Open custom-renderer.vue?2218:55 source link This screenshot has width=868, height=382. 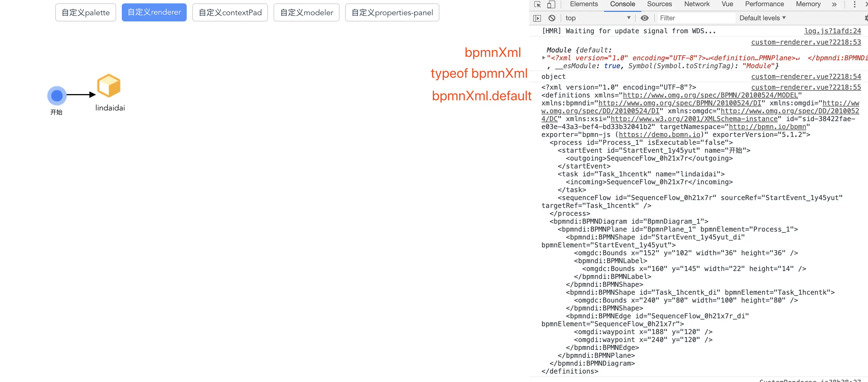[x=806, y=87]
